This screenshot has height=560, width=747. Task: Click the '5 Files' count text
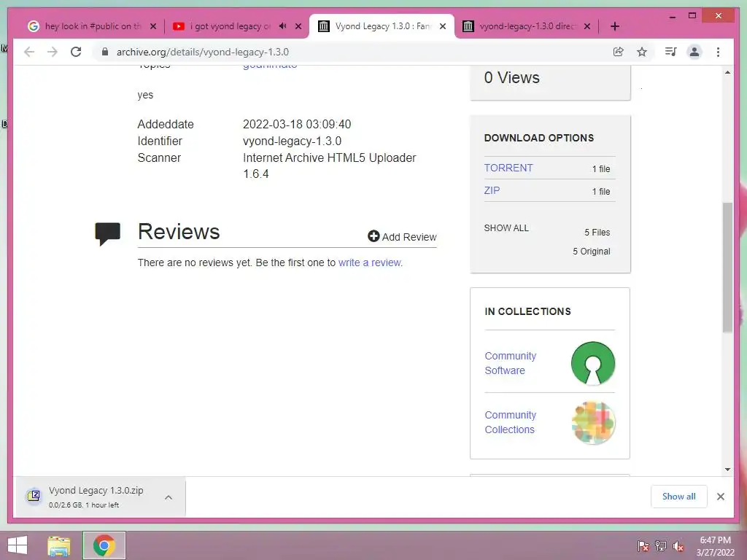(597, 233)
